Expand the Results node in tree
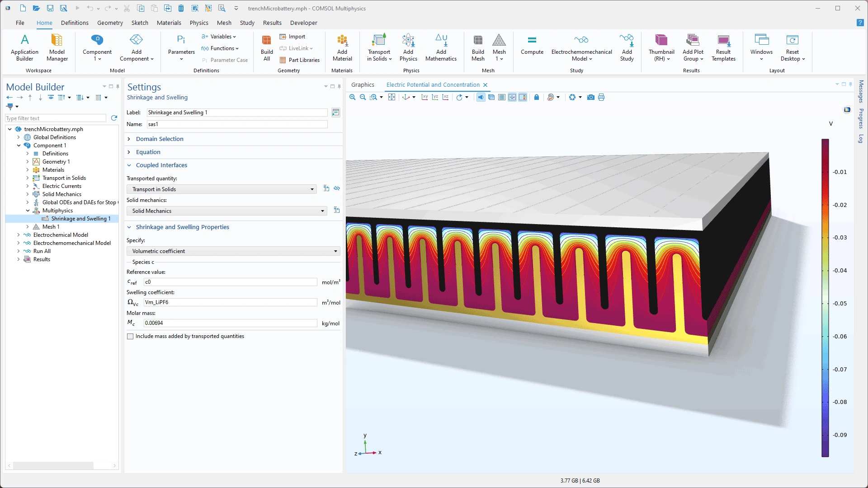This screenshot has width=868, height=488. tap(19, 259)
